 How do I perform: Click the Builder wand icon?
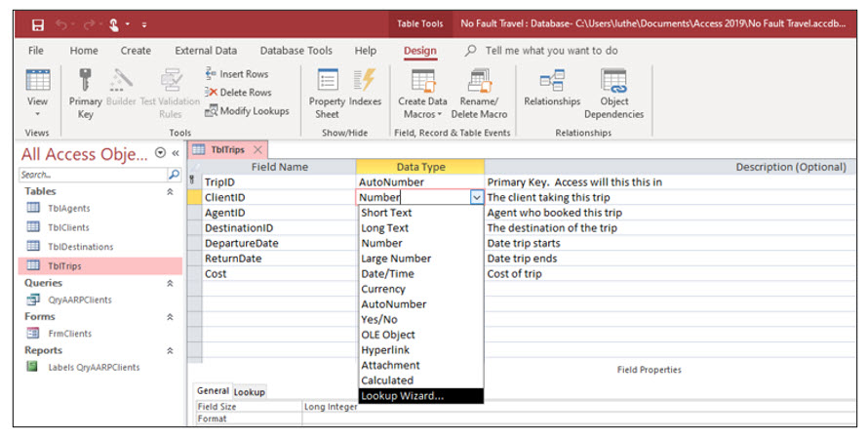click(x=121, y=80)
